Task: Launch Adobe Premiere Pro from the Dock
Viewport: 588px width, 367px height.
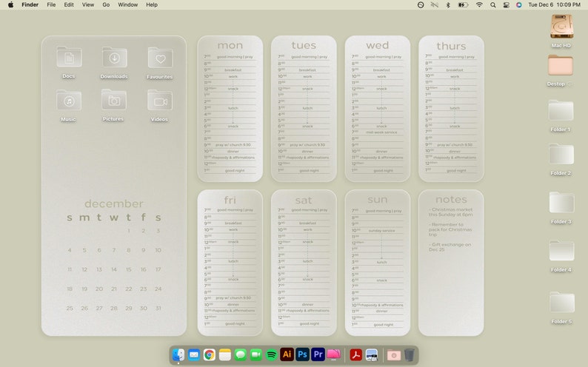Action: point(318,354)
